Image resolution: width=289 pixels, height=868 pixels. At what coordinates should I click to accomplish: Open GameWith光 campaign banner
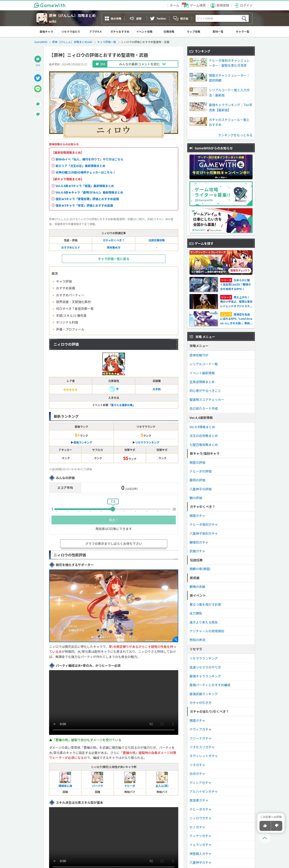coord(221,167)
